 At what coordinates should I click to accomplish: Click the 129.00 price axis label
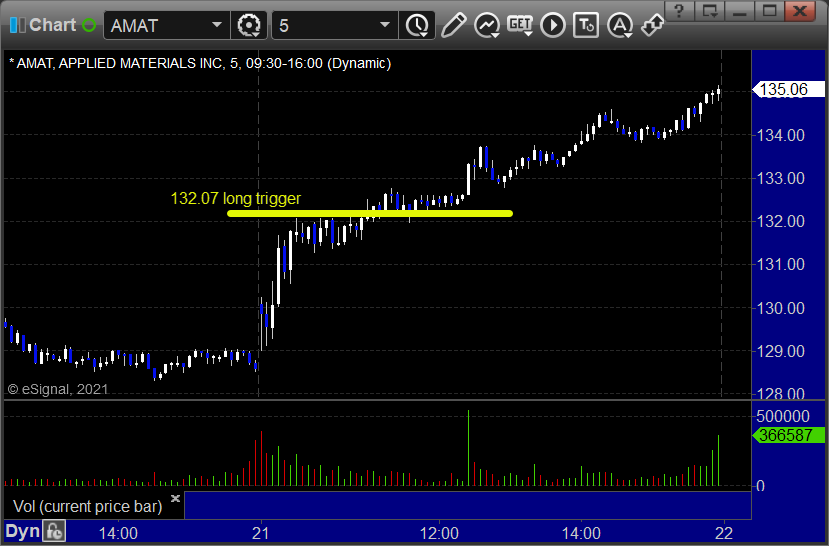(780, 351)
